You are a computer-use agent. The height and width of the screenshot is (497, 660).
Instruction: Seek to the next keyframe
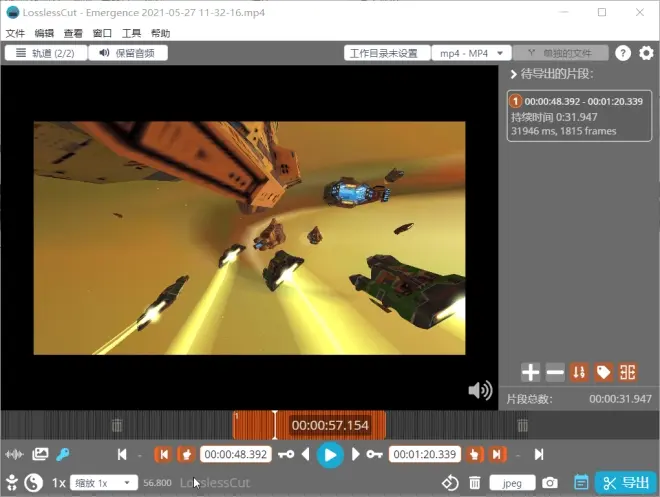(374, 454)
